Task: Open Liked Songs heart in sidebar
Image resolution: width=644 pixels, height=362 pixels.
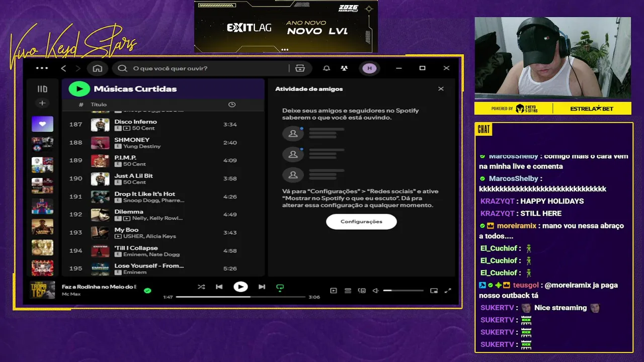Action: click(x=42, y=124)
